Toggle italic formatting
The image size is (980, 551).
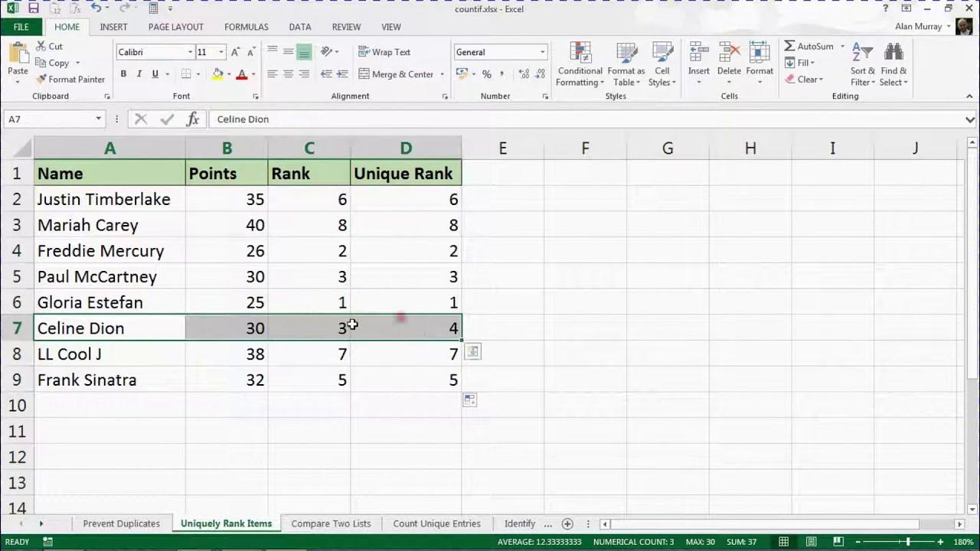[139, 74]
